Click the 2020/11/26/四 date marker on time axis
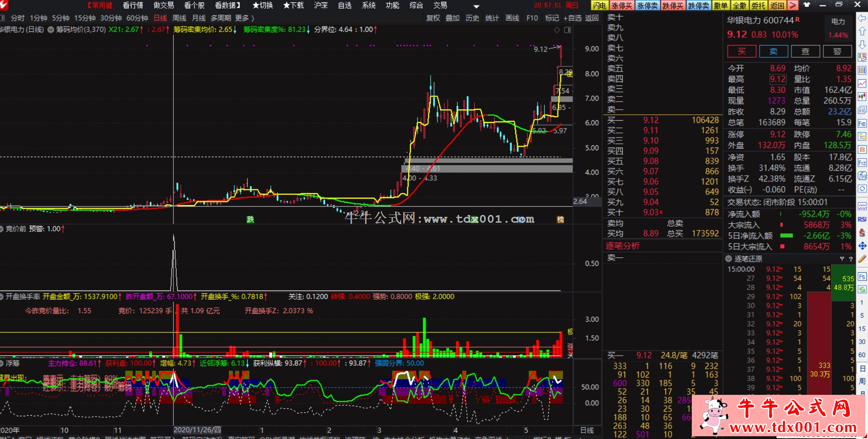The width and height of the screenshot is (868, 439). click(x=197, y=430)
